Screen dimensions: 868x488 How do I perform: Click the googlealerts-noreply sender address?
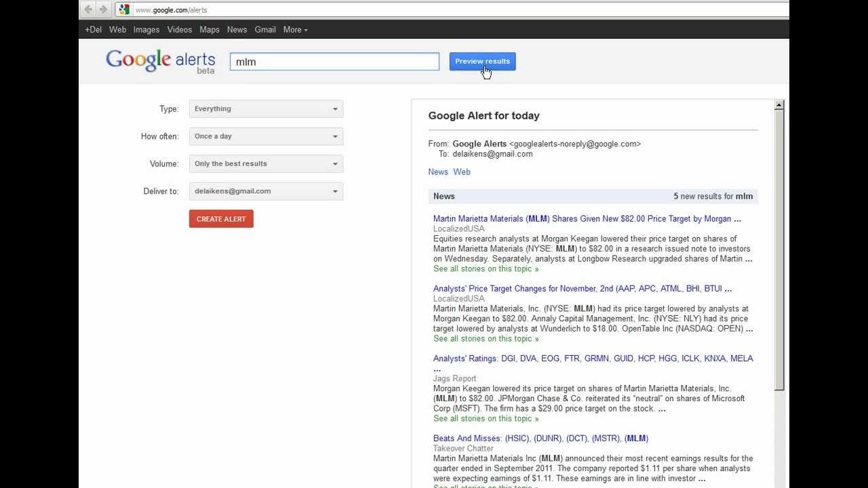(x=575, y=144)
